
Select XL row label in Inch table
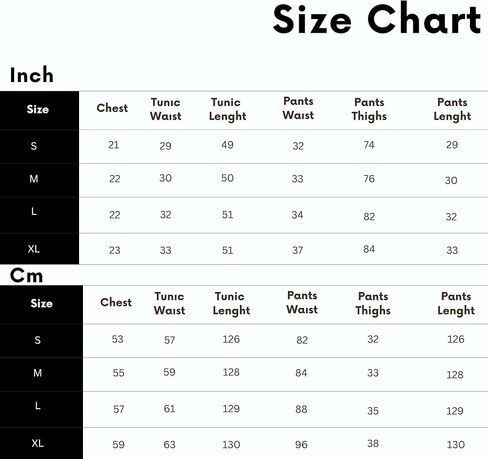[34, 249]
